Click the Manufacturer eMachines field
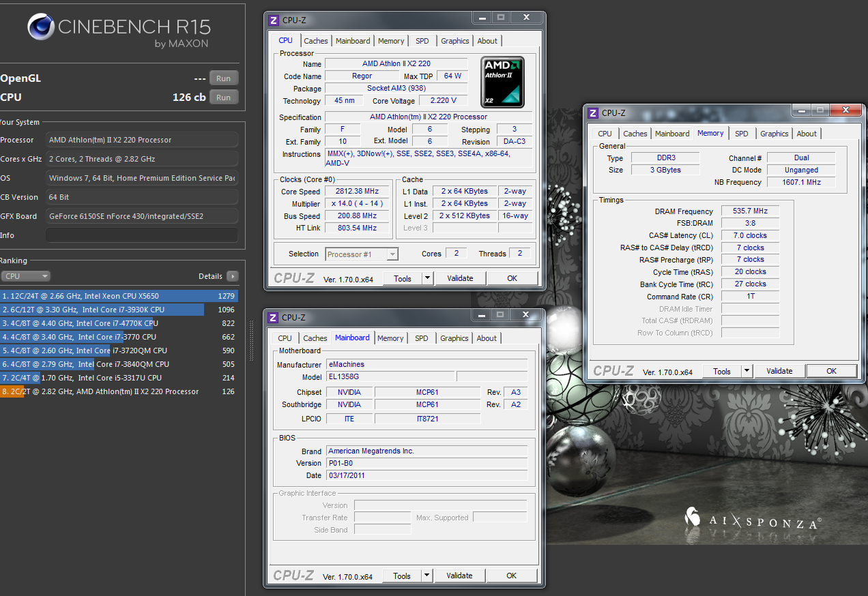This screenshot has height=596, width=868. (426, 365)
